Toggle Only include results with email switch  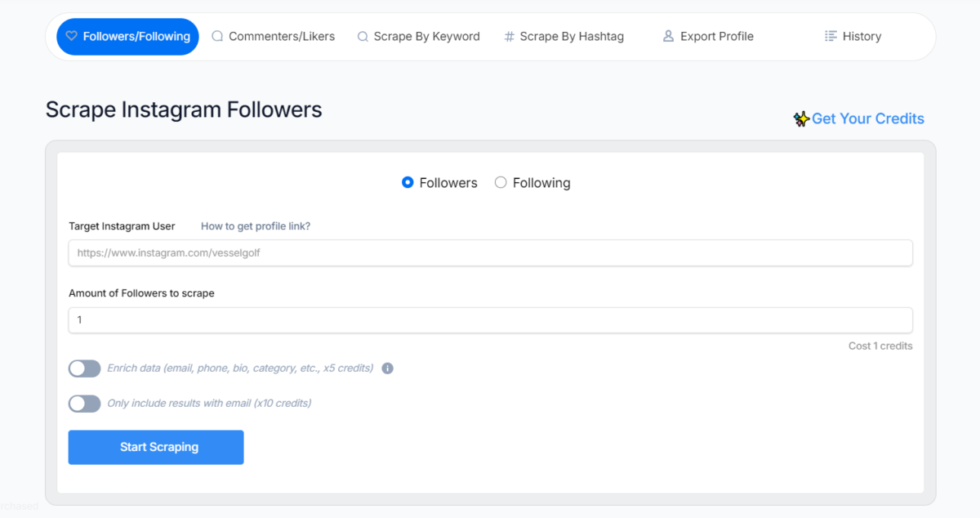[84, 403]
